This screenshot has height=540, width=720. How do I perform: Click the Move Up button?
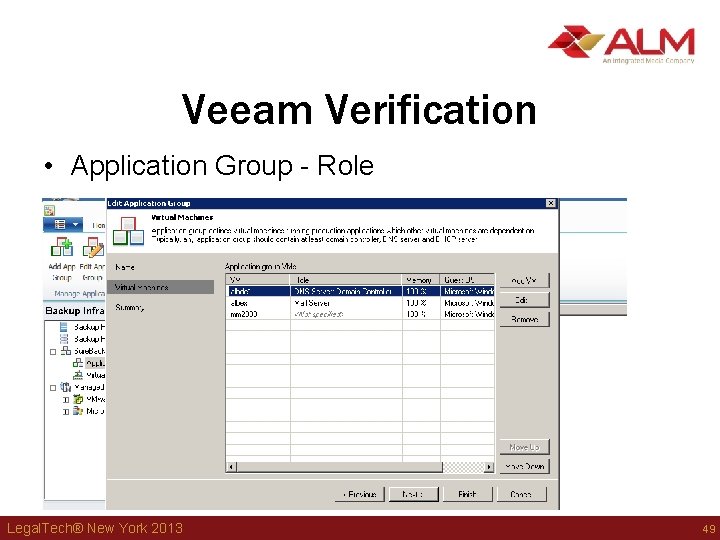click(x=524, y=447)
